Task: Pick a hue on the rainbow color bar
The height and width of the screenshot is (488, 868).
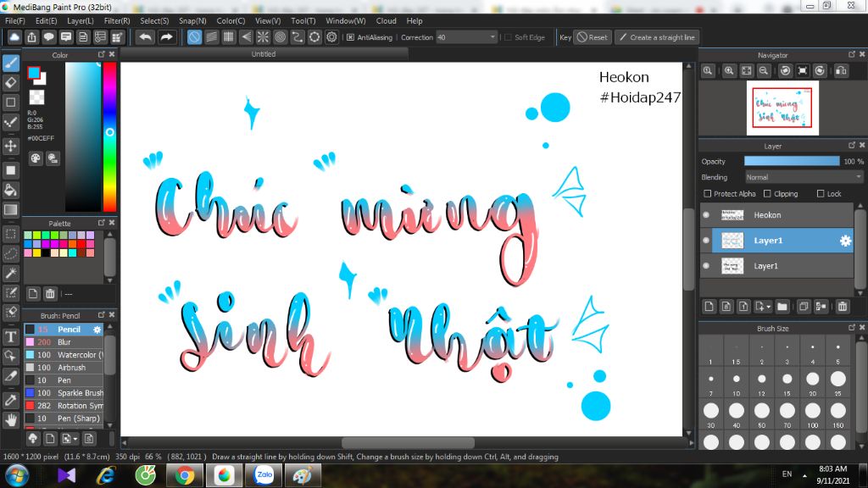Action: pyautogui.click(x=109, y=136)
